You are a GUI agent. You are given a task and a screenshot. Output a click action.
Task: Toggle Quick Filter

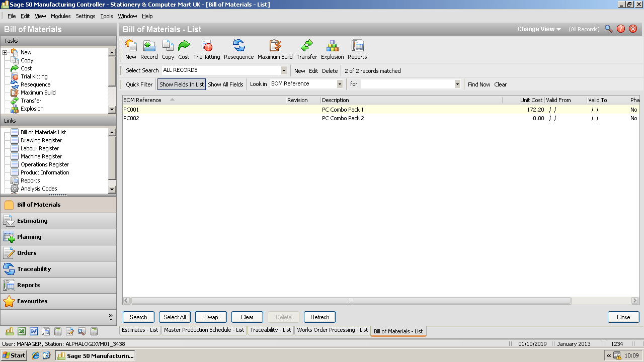point(139,84)
